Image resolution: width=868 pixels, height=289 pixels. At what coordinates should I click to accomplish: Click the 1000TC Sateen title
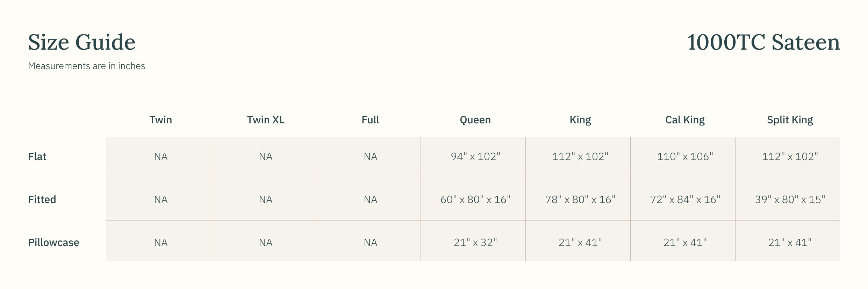click(763, 42)
